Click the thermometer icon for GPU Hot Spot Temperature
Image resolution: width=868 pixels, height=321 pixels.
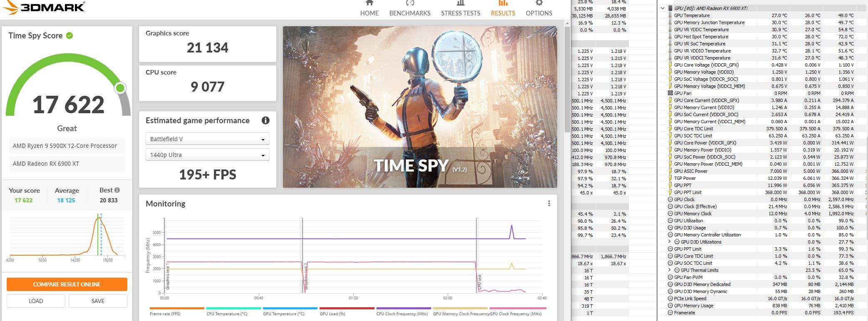tap(670, 36)
